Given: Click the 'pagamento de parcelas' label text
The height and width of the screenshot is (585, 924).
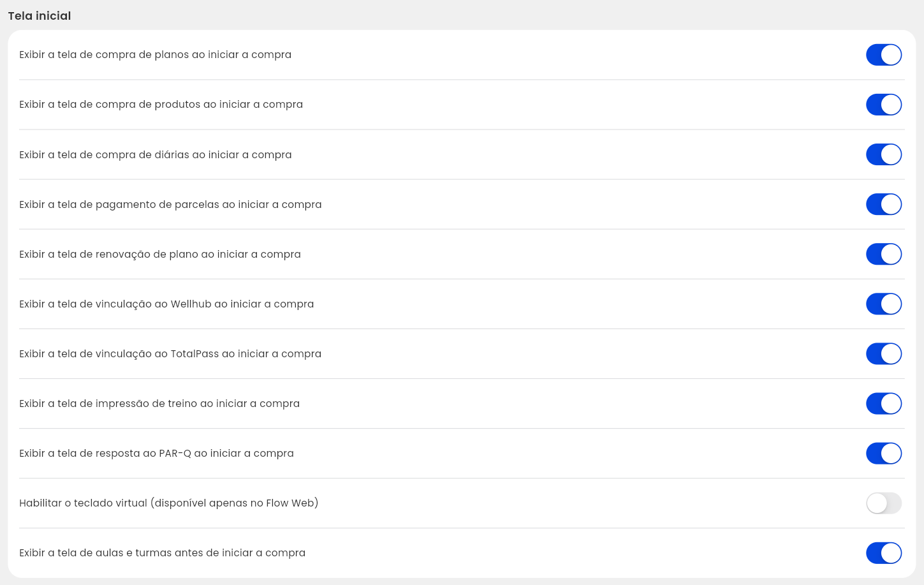Looking at the screenshot, I should point(170,205).
